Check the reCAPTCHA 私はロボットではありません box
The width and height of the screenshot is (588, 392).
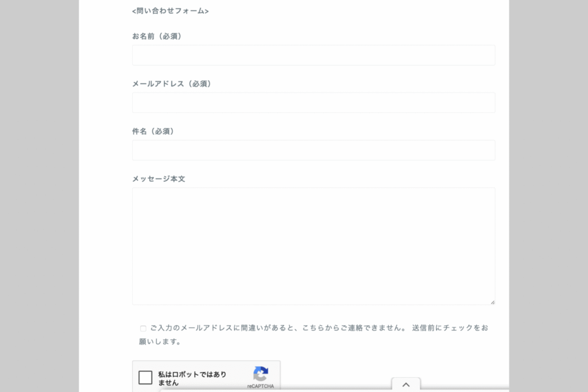pyautogui.click(x=146, y=378)
